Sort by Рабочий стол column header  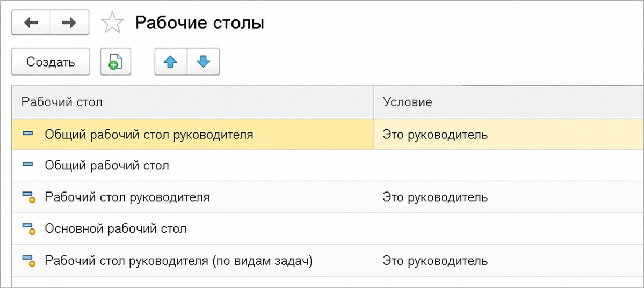(193, 102)
